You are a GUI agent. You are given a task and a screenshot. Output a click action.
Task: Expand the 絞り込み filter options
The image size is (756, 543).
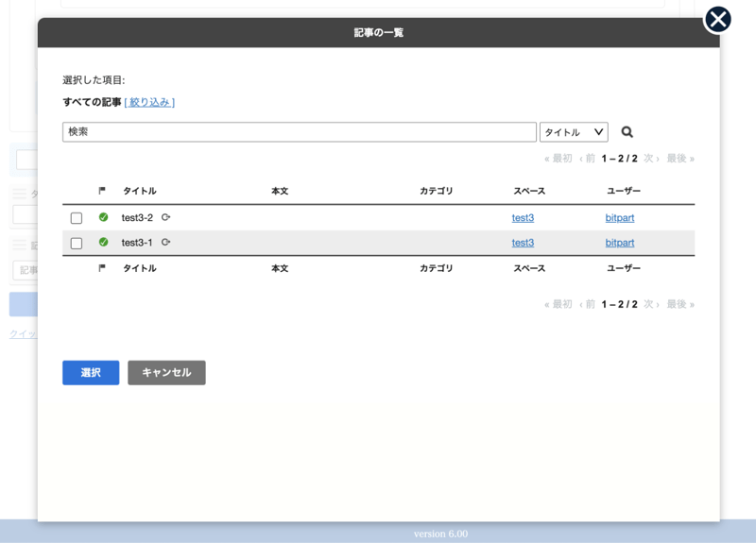(149, 102)
